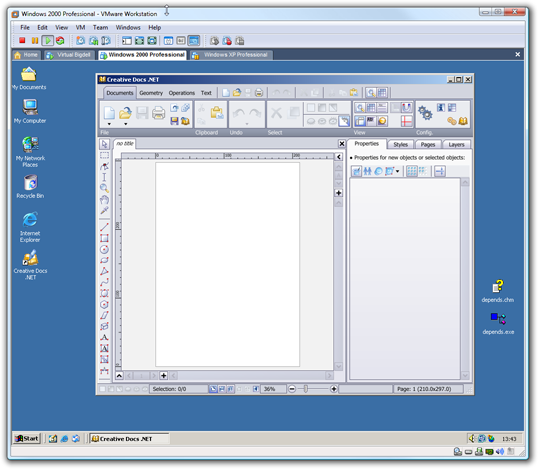Select the Bezier curve tool
The height and width of the screenshot is (469, 538).
click(x=104, y=282)
